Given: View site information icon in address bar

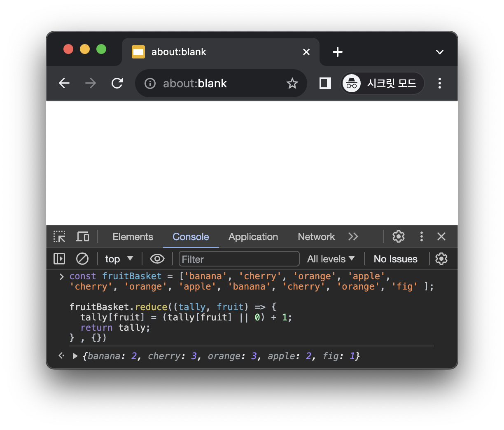Looking at the screenshot, I should (150, 84).
